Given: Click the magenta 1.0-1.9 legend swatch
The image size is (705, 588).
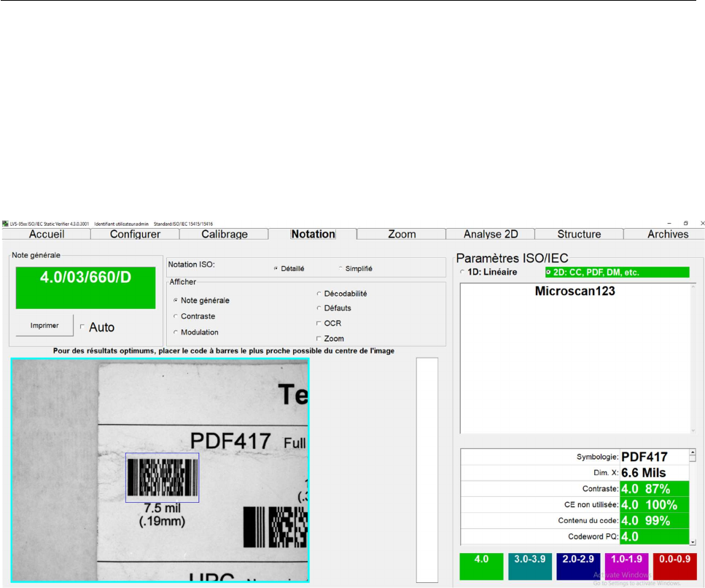Looking at the screenshot, I should (627, 566).
